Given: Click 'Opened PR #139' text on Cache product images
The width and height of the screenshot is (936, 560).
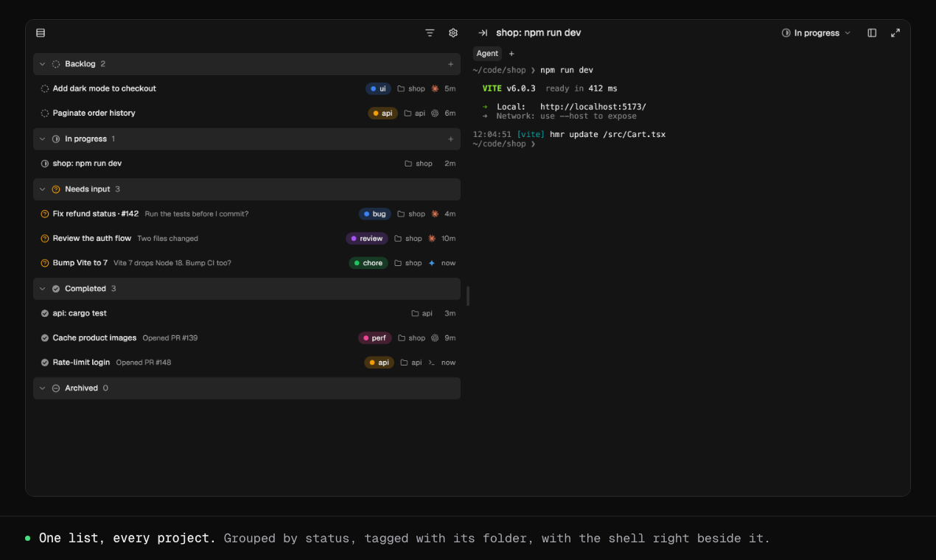Looking at the screenshot, I should (170, 338).
